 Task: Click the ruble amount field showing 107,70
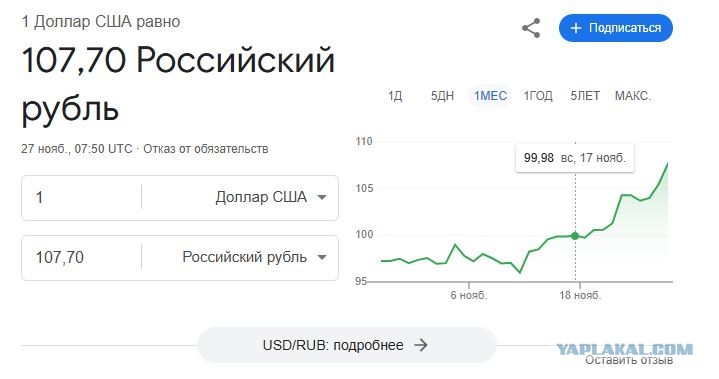click(82, 257)
